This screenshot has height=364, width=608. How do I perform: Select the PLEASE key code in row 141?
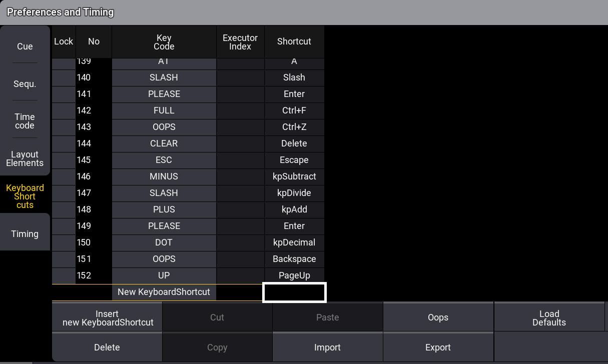click(164, 94)
